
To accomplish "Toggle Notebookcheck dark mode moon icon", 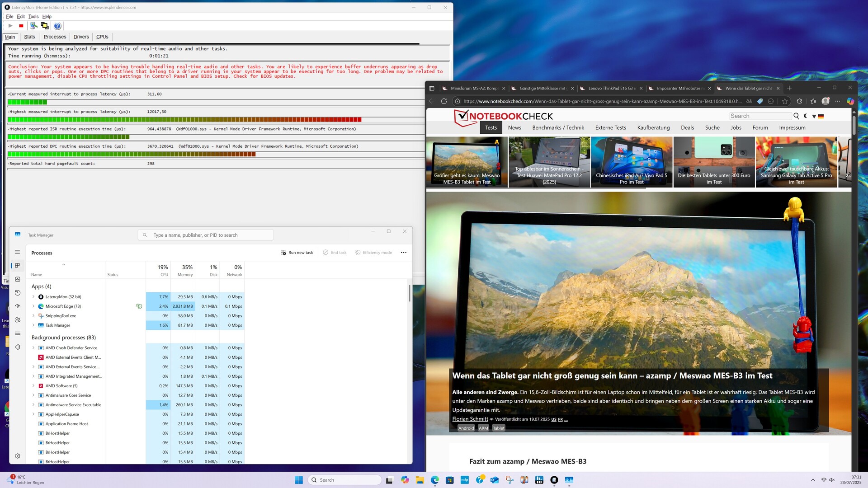I will 806,116.
